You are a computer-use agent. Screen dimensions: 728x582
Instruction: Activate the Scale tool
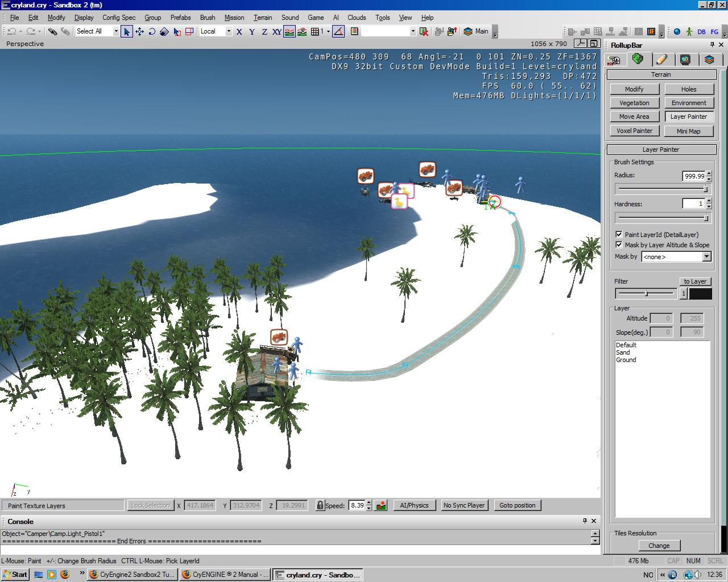(164, 31)
